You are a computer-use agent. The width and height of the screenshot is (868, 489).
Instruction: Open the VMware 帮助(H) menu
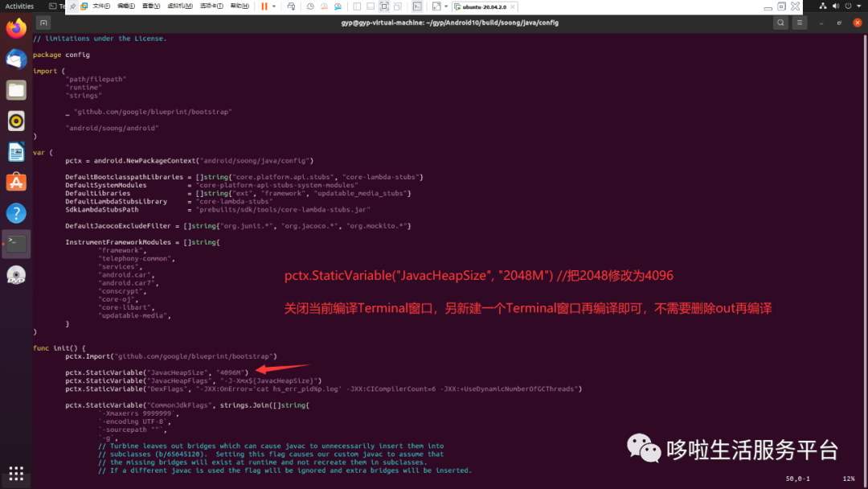(x=240, y=6)
